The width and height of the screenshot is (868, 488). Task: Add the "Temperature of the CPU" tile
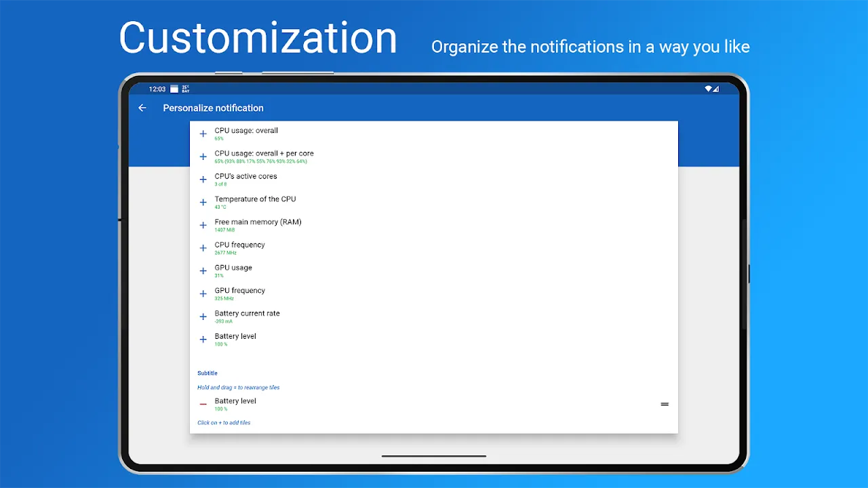(x=203, y=202)
